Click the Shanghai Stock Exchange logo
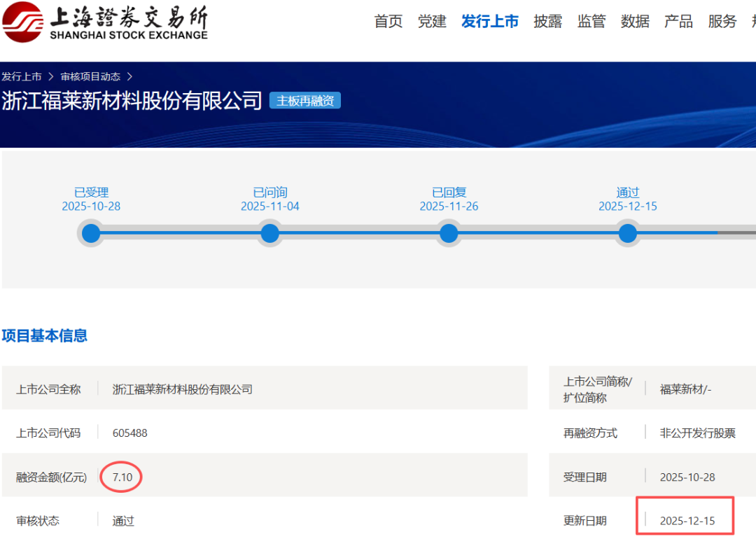This screenshot has width=756, height=539. 105,22
